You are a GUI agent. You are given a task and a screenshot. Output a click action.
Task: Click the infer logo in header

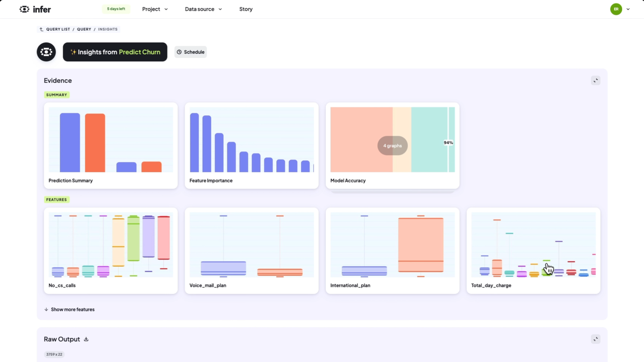(x=35, y=9)
